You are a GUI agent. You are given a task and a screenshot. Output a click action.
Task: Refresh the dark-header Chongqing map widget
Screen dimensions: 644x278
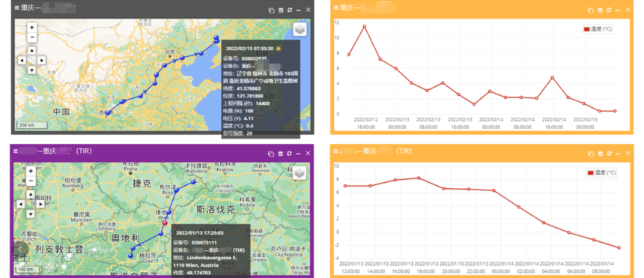[x=290, y=10]
